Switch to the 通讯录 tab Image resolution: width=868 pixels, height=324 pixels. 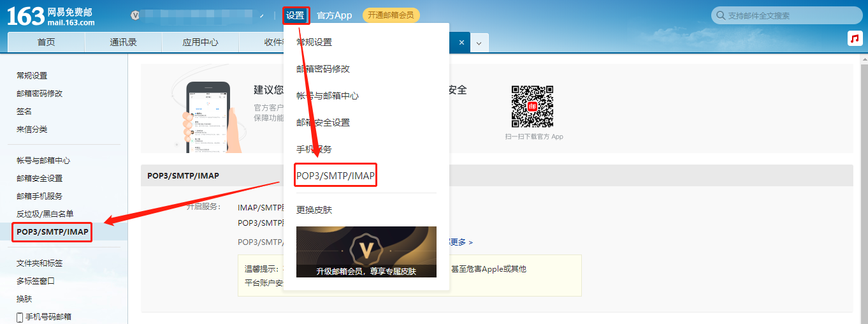coord(123,42)
